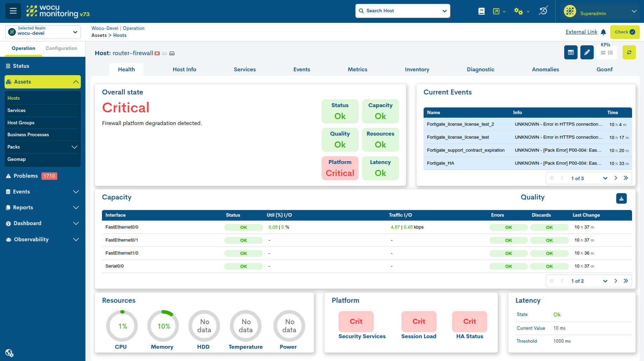Switch to the Events tab

coord(302,70)
